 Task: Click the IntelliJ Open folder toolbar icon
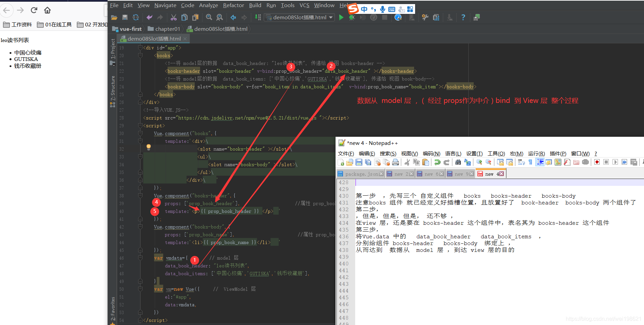114,17
